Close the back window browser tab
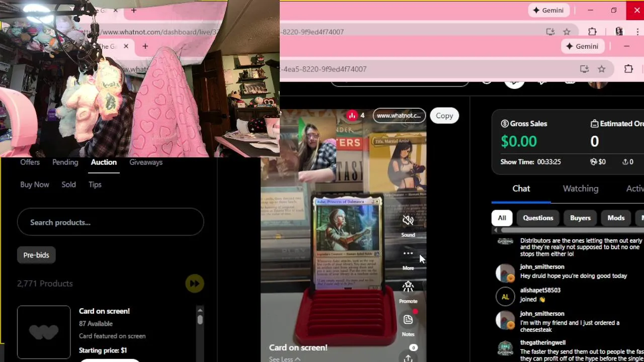This screenshot has height=362, width=644. (116, 10)
